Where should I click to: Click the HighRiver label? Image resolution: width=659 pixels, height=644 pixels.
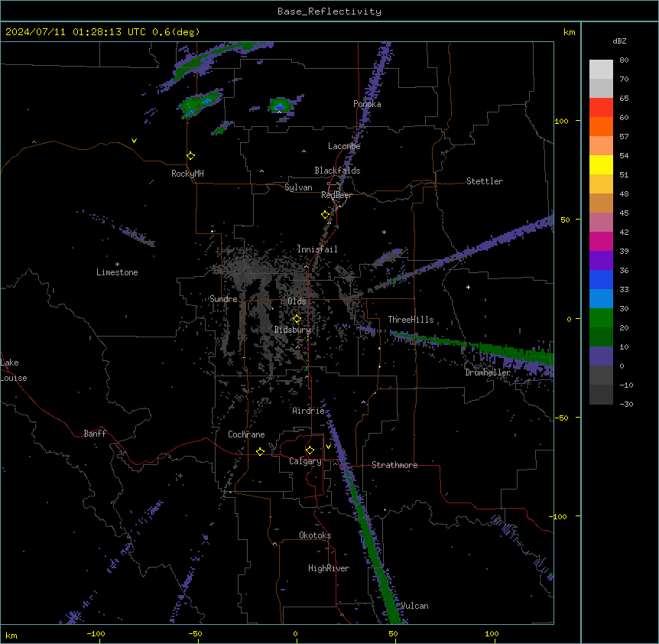(x=329, y=568)
